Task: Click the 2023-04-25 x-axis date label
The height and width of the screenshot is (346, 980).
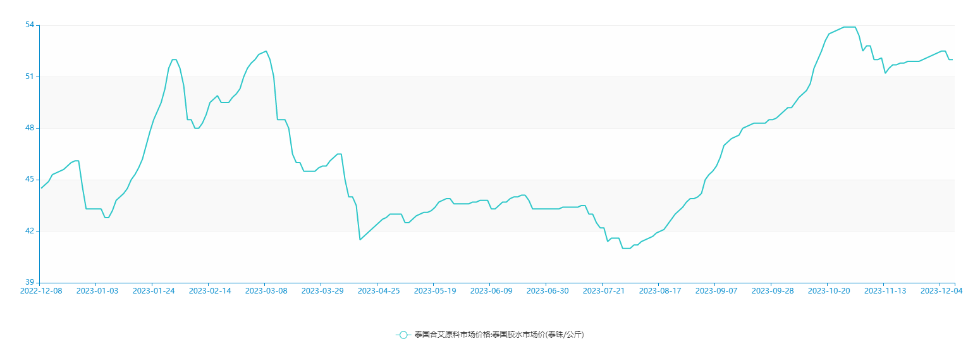Action: [x=379, y=291]
